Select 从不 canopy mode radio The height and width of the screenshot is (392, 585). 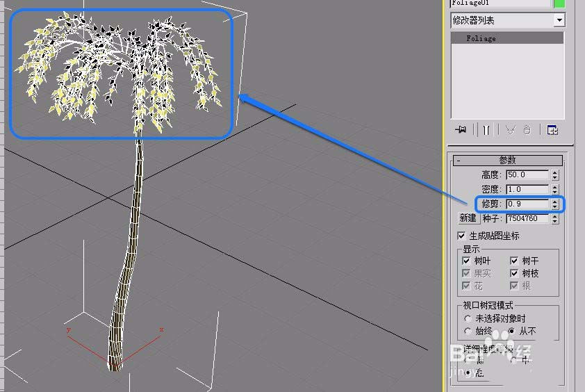pos(511,331)
